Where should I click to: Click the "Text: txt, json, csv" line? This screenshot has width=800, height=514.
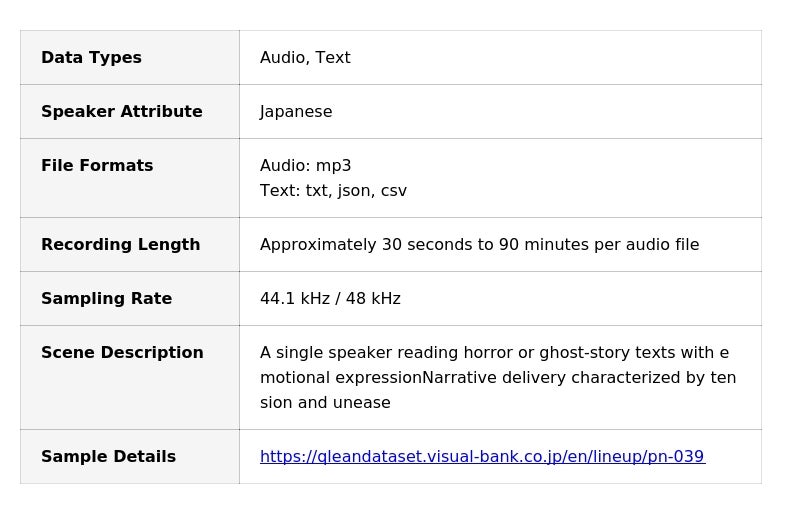[x=333, y=191]
